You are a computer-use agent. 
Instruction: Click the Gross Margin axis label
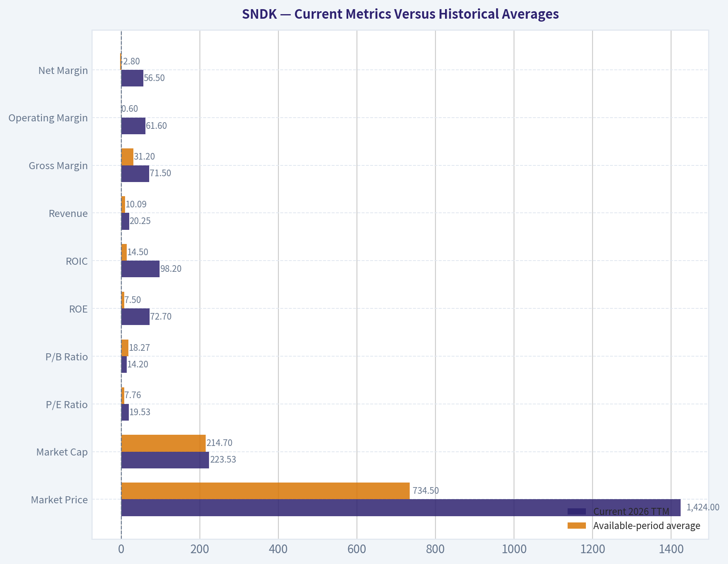[x=58, y=166]
